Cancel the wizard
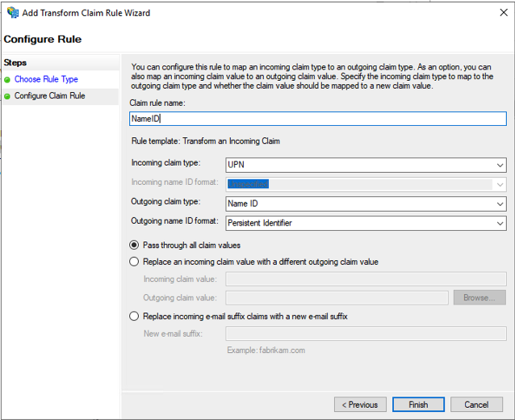Image resolution: width=515 pixels, height=420 pixels. (475, 404)
